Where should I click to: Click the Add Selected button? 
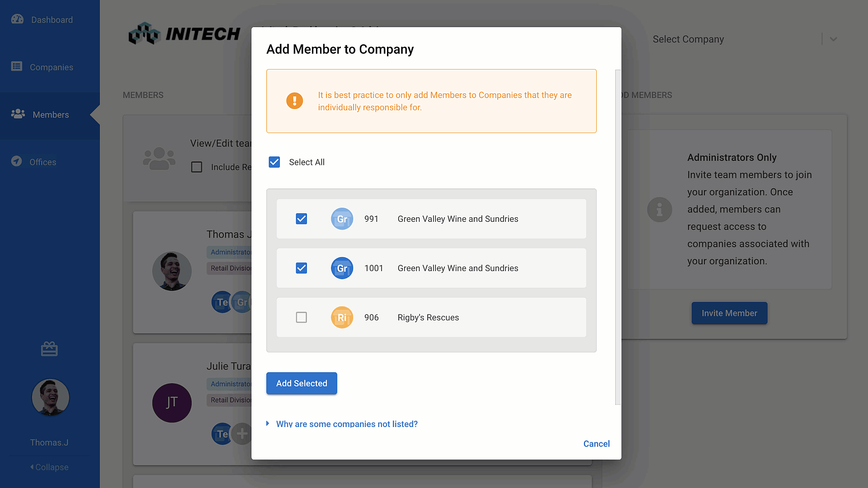coord(302,383)
